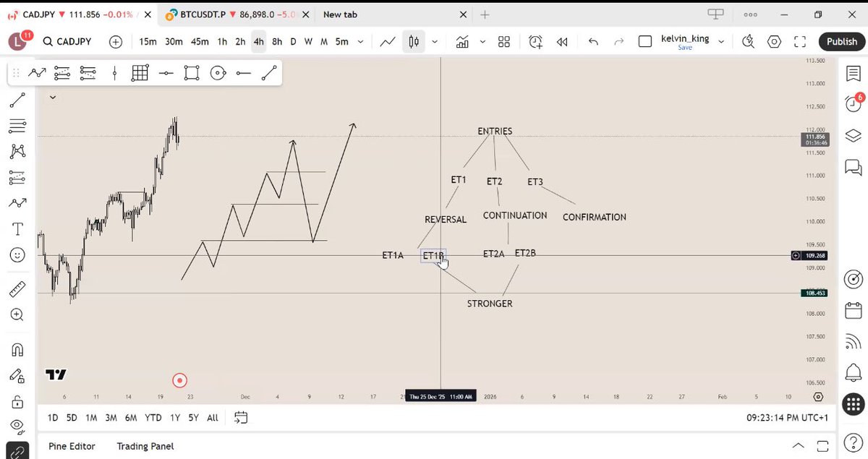Open the object tree layers panel

[x=854, y=136]
